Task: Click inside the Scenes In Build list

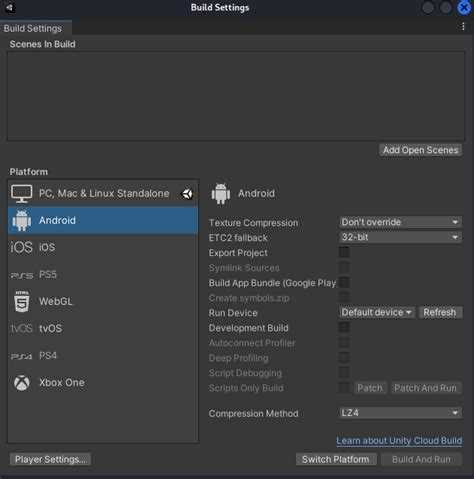Action: [236, 96]
